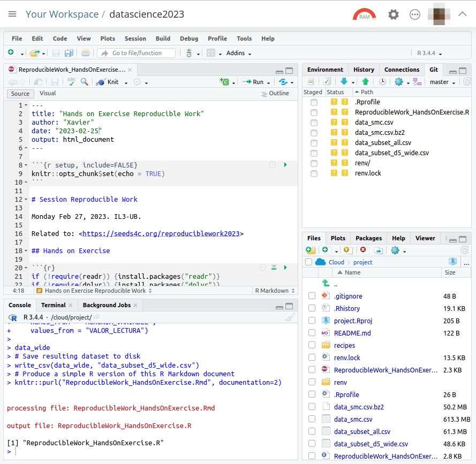Image resolution: width=476 pixels, height=464 pixels.
Task: Stage the .Rprofile file checkbox
Action: (x=314, y=102)
